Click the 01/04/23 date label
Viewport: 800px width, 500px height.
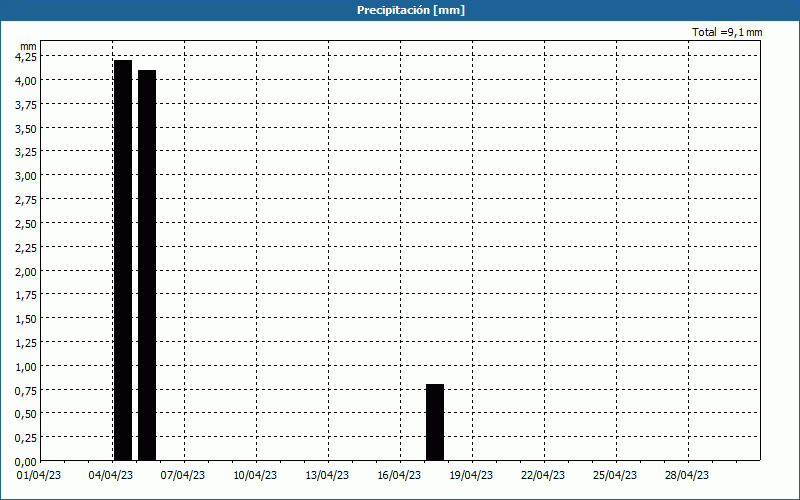[39, 475]
